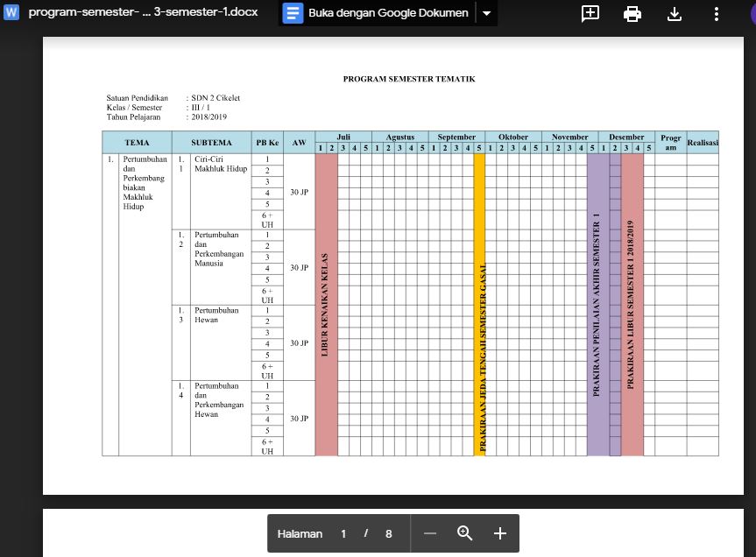Download the file using download icon
The width and height of the screenshot is (756, 557).
coord(674,13)
